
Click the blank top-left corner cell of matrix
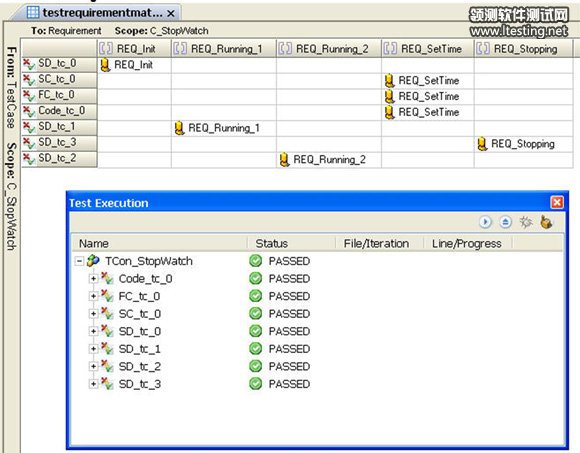tap(59, 48)
